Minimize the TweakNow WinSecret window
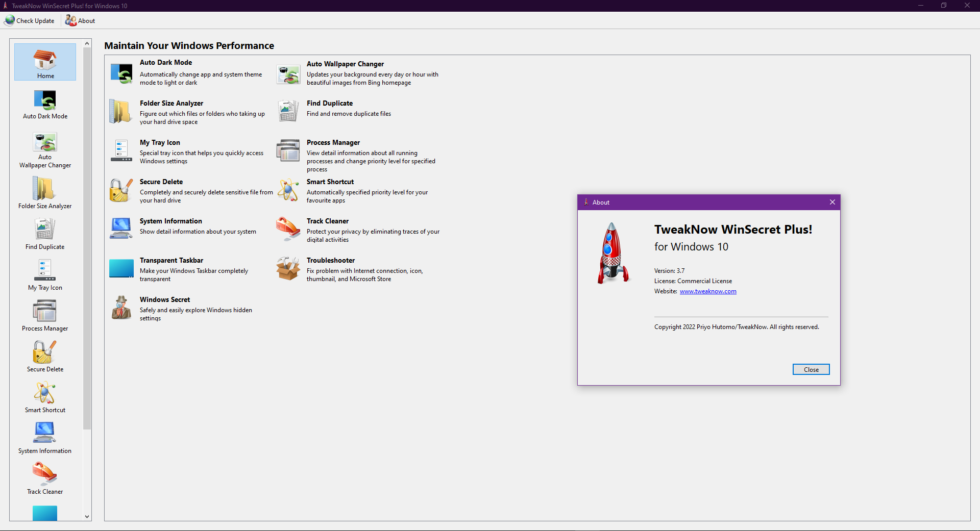This screenshot has width=980, height=531. [921, 6]
